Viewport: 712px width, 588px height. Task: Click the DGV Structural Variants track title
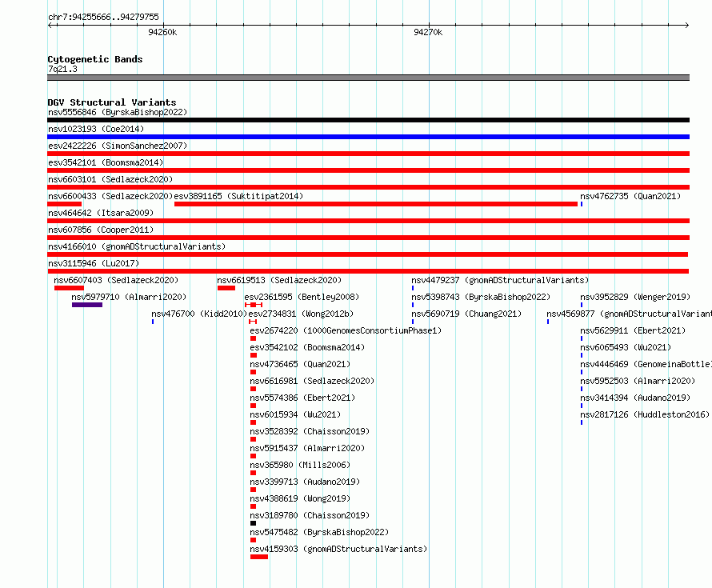click(x=112, y=102)
